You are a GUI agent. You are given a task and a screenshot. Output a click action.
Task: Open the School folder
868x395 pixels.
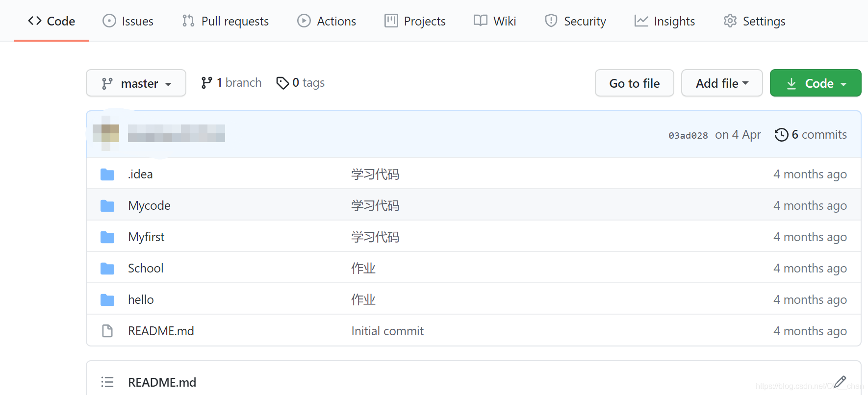[x=146, y=268]
